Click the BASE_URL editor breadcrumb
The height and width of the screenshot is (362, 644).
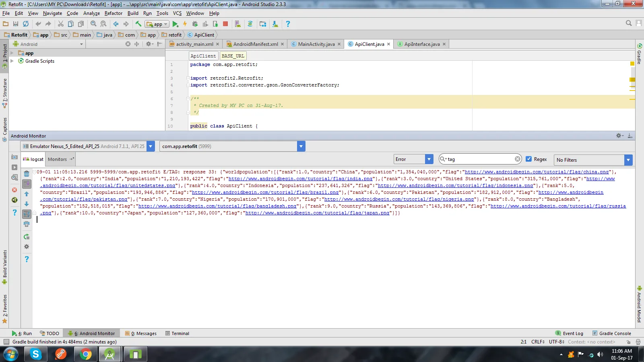pyautogui.click(x=233, y=56)
